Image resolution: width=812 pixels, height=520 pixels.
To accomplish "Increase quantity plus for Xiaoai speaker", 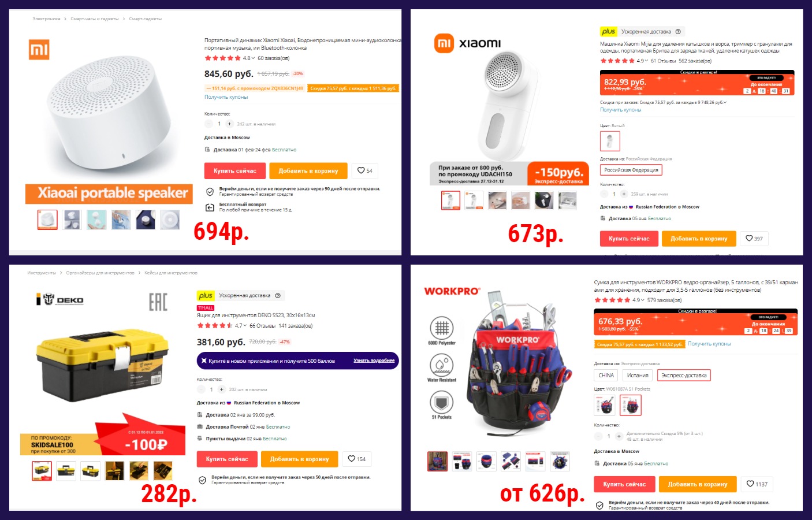I will tap(229, 124).
